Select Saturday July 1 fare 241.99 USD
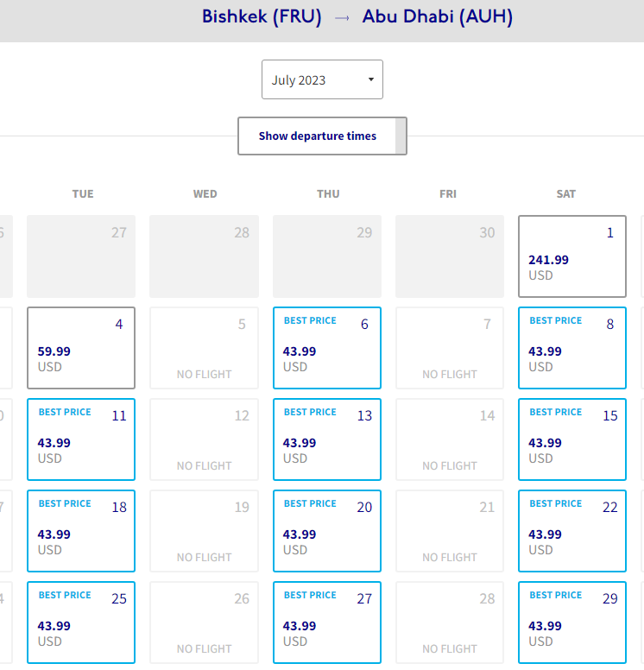The image size is (644, 670). [572, 256]
